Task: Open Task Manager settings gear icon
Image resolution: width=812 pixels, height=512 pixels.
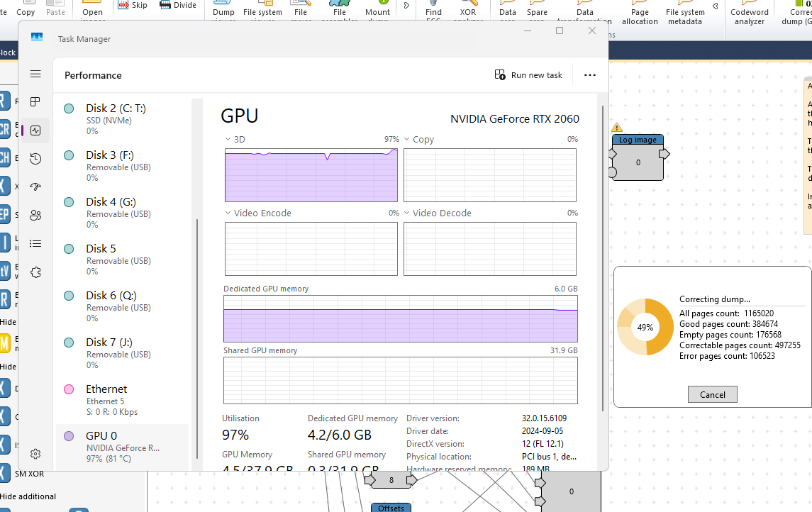Action: tap(35, 454)
